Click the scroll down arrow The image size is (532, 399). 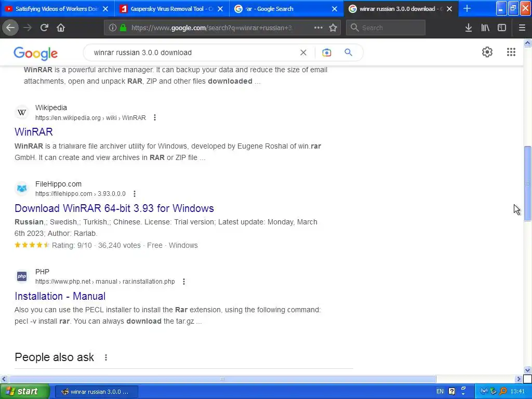527,370
